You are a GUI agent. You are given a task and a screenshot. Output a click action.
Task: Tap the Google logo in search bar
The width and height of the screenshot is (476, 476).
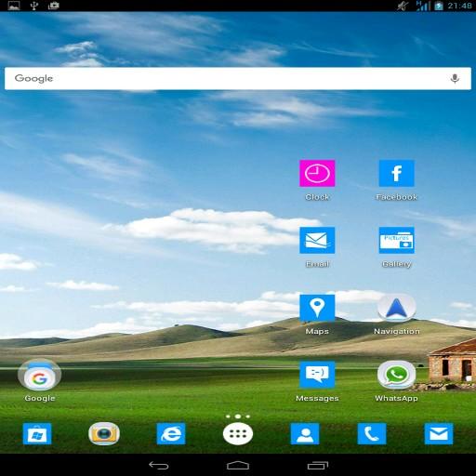pos(33,78)
